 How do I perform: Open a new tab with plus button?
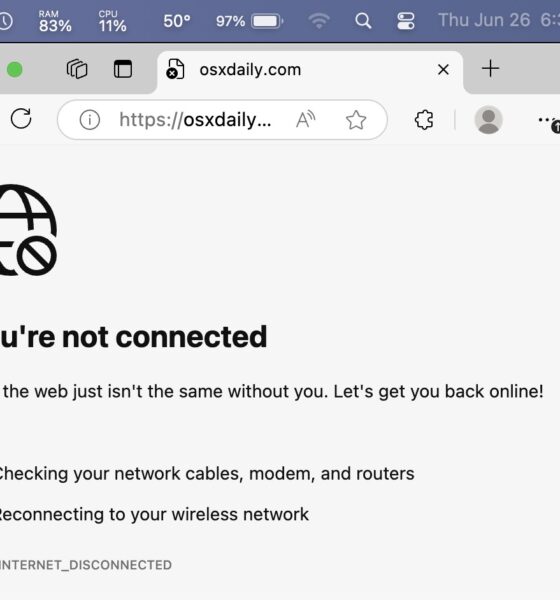pyautogui.click(x=490, y=69)
